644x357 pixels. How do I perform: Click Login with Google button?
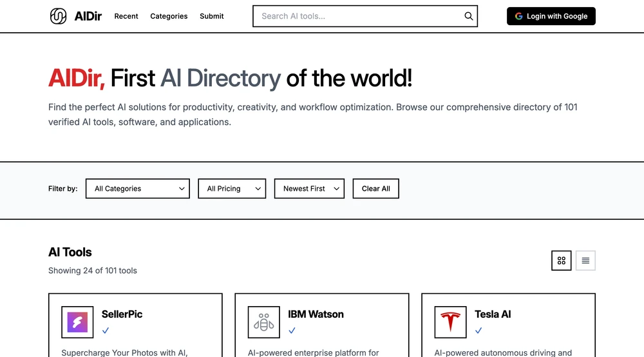point(551,16)
